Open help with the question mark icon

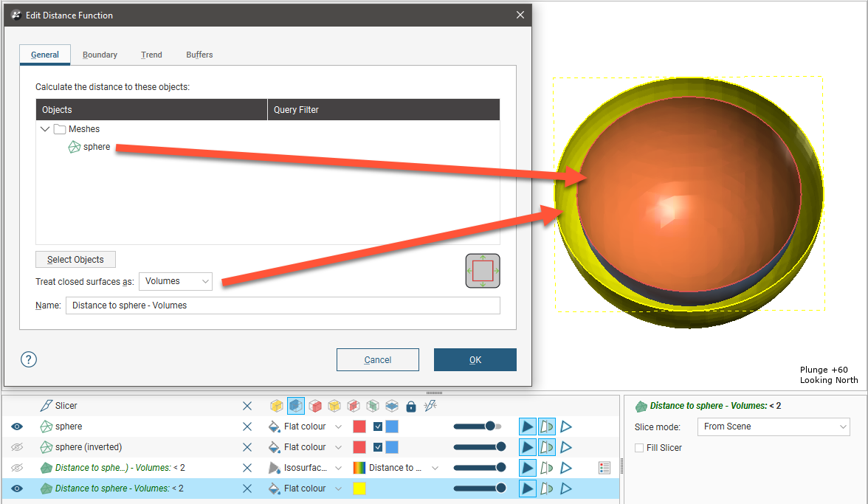(29, 359)
